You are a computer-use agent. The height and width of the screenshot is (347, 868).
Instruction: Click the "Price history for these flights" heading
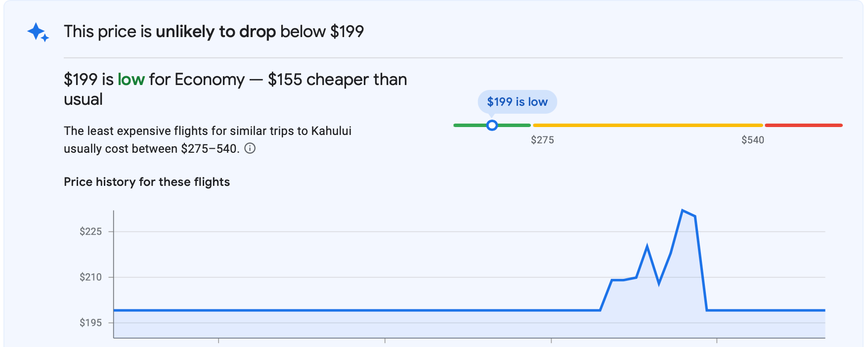click(147, 182)
